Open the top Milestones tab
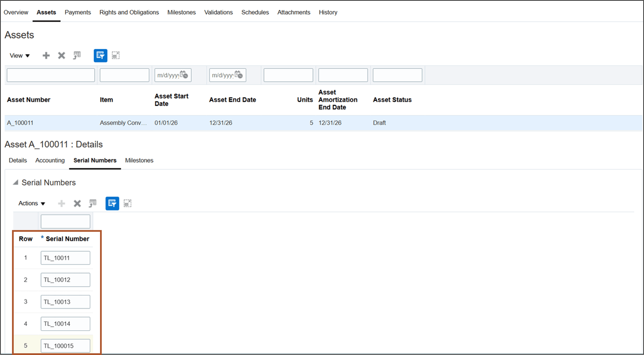The height and width of the screenshot is (355, 644). [x=182, y=12]
